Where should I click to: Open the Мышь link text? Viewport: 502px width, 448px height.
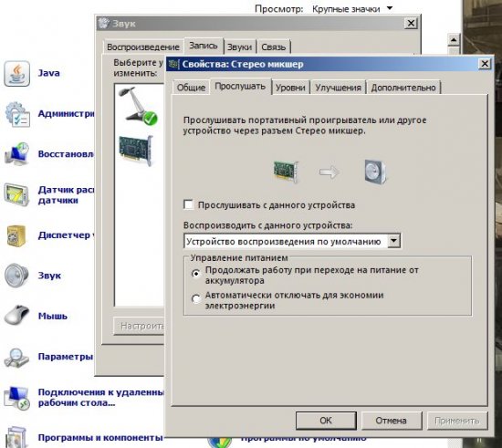[x=53, y=316]
